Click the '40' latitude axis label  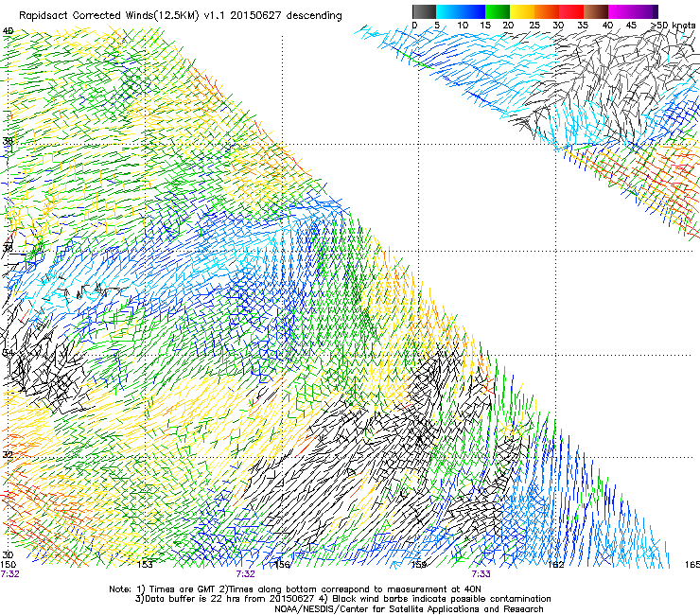click(8, 31)
